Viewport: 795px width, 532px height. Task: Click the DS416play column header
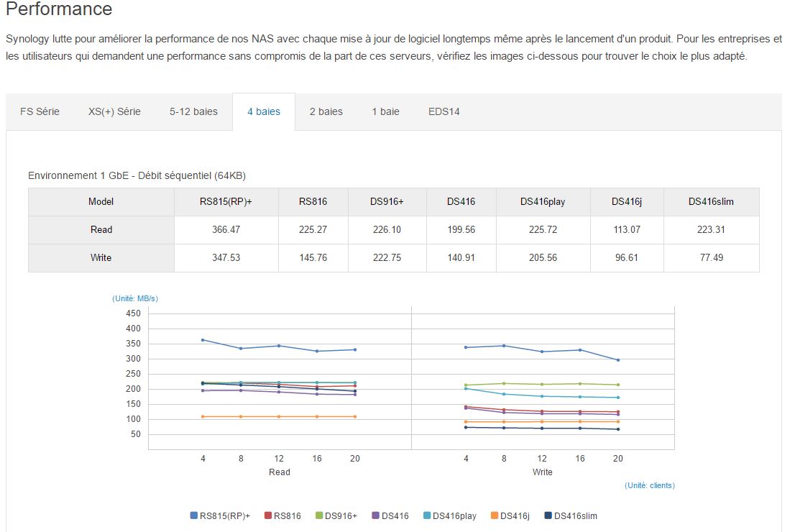tap(543, 202)
